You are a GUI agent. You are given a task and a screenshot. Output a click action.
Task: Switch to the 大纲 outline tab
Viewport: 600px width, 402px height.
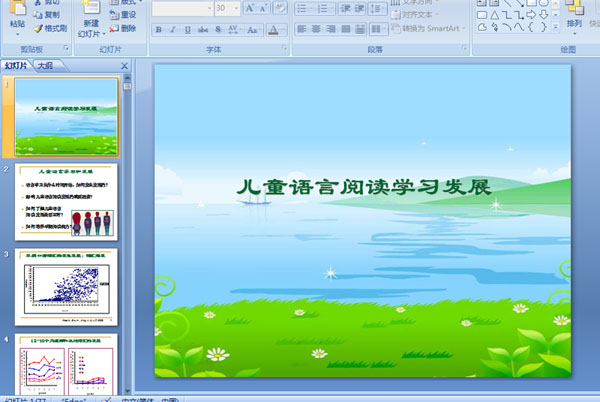(x=45, y=65)
